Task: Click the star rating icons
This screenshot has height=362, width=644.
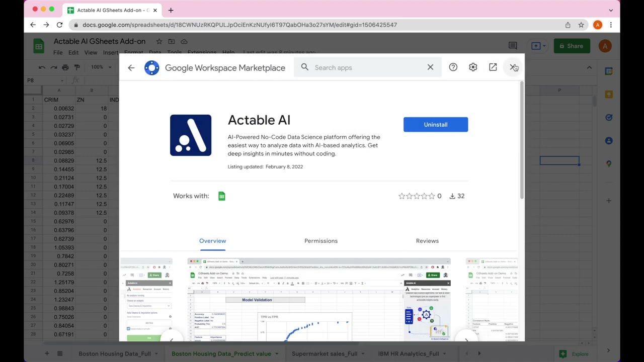Action: [x=417, y=196]
